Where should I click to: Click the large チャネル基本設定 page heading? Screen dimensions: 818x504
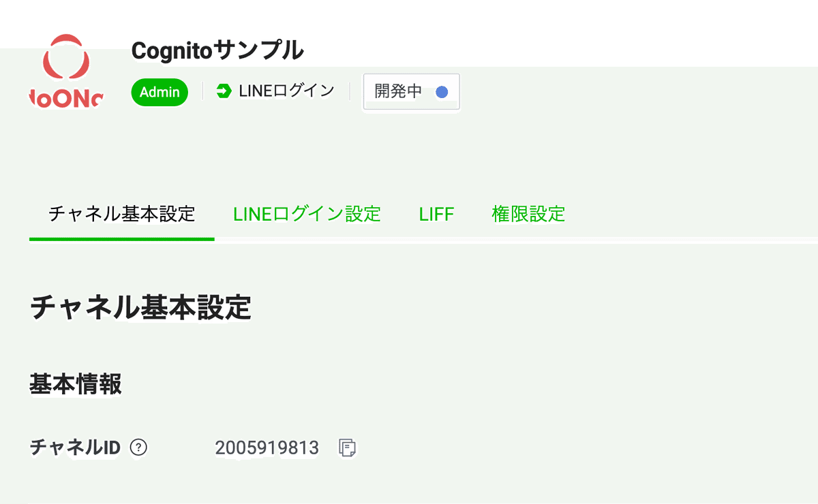point(140,308)
